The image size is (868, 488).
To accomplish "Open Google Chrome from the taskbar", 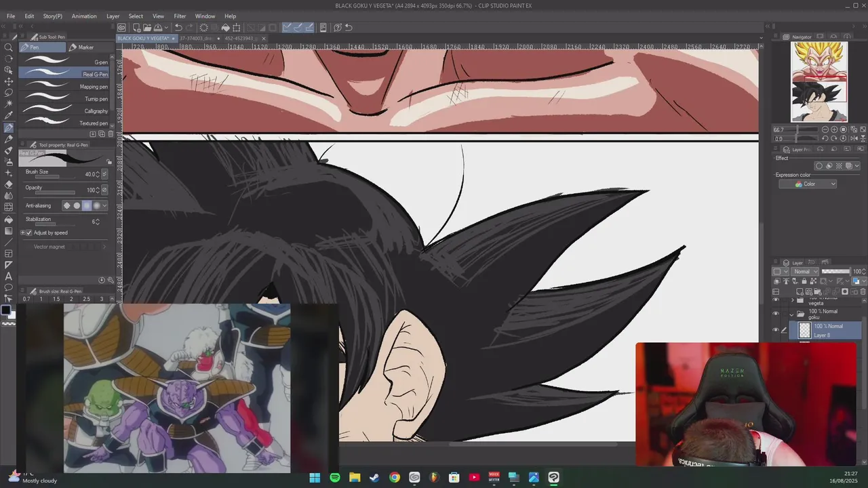I will click(395, 478).
